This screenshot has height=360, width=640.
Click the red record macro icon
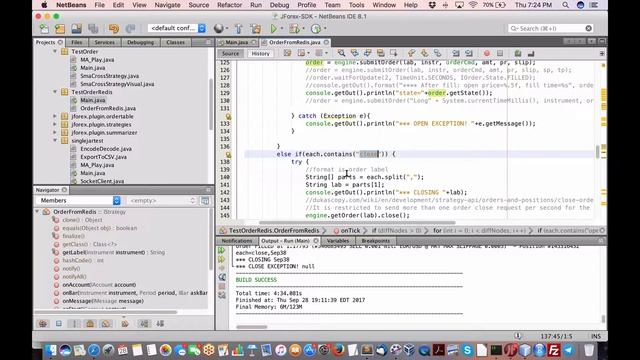487,53
